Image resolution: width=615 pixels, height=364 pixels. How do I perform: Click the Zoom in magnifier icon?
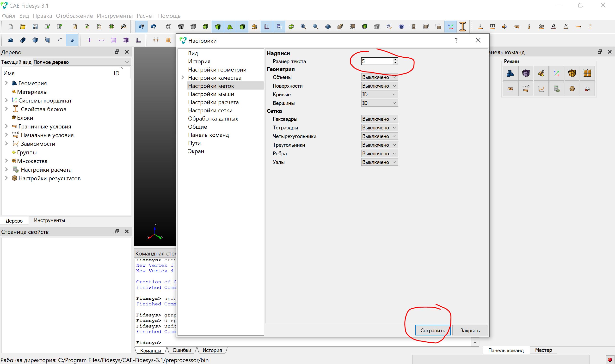(x=303, y=27)
